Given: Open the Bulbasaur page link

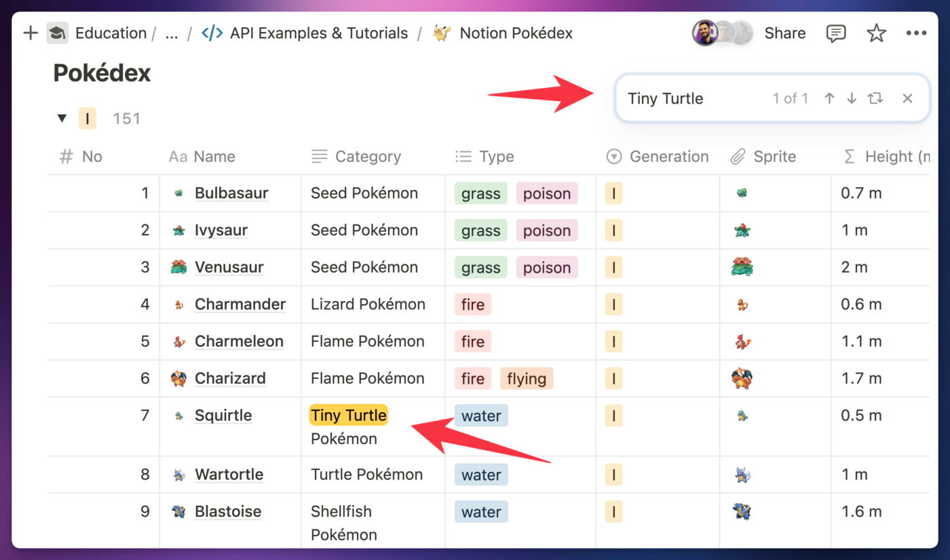Looking at the screenshot, I should [x=231, y=193].
